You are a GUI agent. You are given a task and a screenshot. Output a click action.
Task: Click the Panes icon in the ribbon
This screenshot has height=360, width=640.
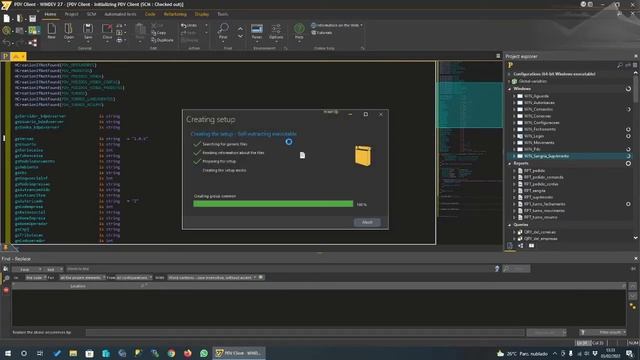[257, 29]
